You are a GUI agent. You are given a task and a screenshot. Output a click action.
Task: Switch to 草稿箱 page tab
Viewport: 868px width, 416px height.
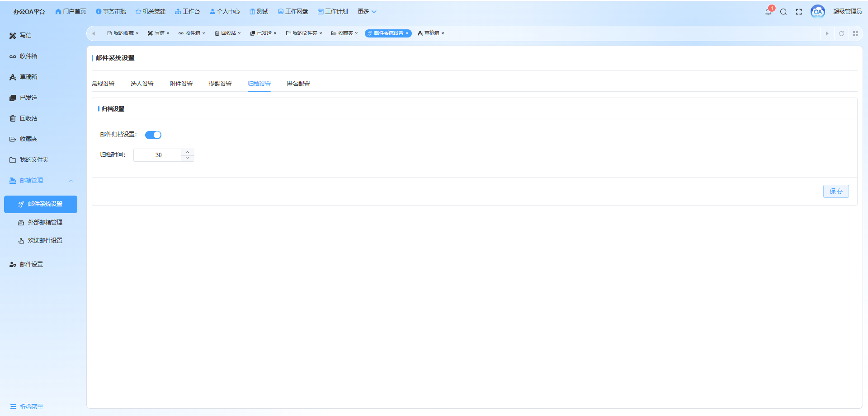(x=429, y=33)
